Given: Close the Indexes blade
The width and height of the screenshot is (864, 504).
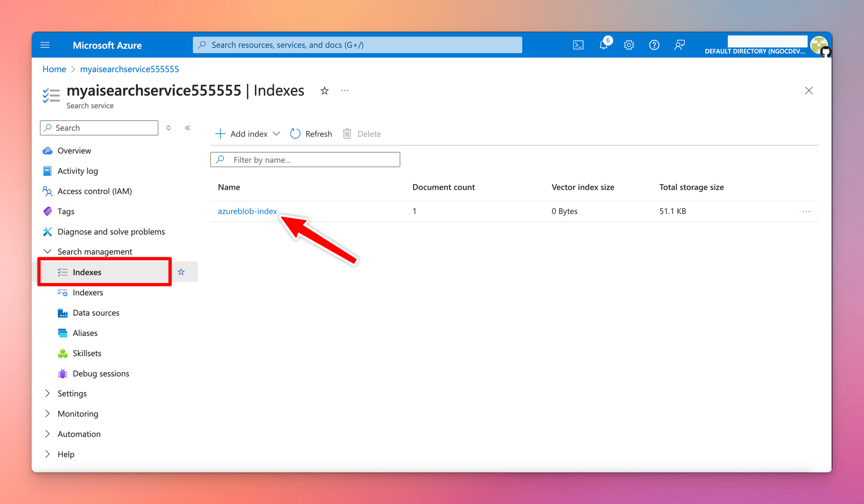Looking at the screenshot, I should tap(809, 91).
